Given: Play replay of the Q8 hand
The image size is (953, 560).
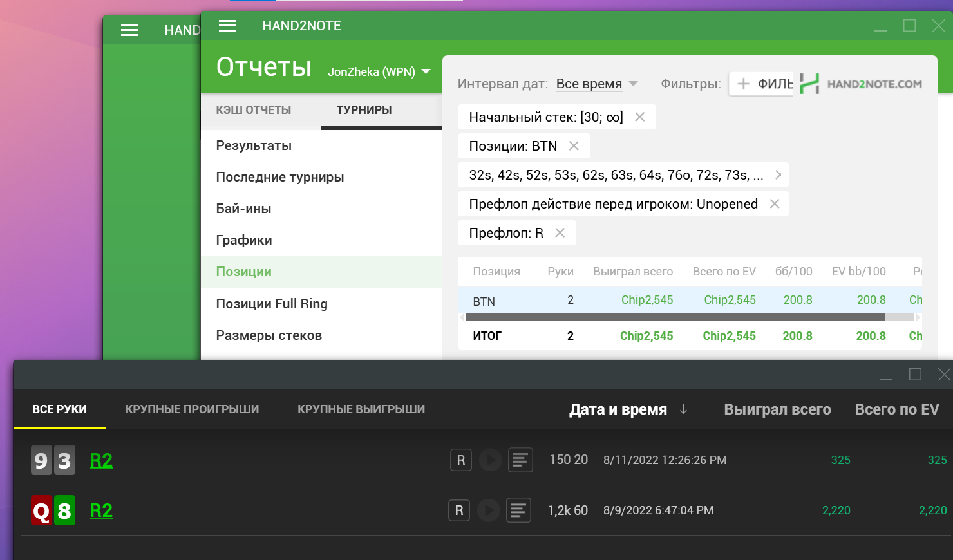Looking at the screenshot, I should pyautogui.click(x=489, y=510).
